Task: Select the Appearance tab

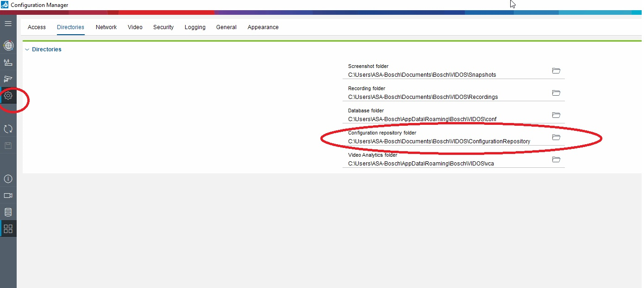Action: (x=263, y=27)
